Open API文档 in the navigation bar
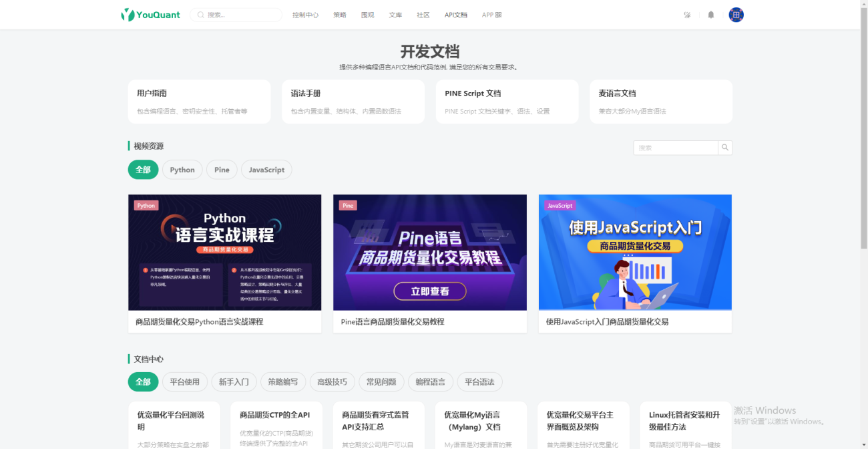 (456, 15)
